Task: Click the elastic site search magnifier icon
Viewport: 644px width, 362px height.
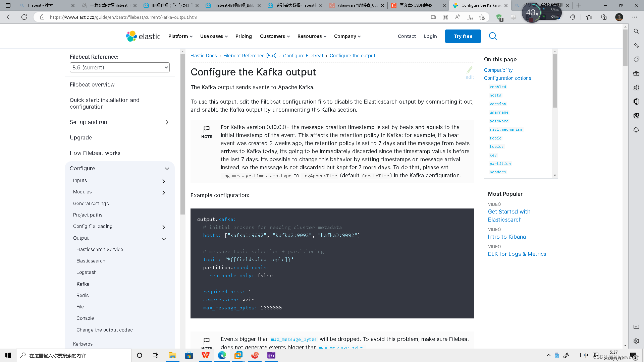Action: tap(493, 36)
